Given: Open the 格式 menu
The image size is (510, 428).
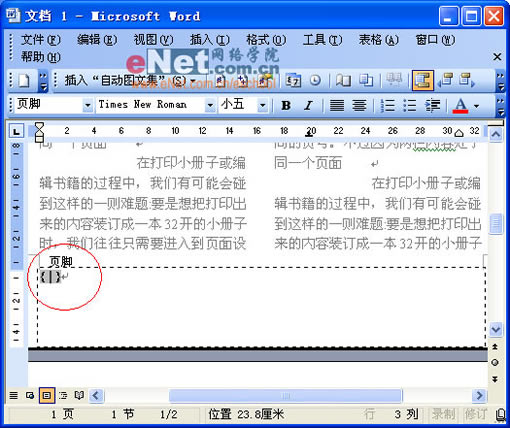Looking at the screenshot, I should [x=266, y=40].
